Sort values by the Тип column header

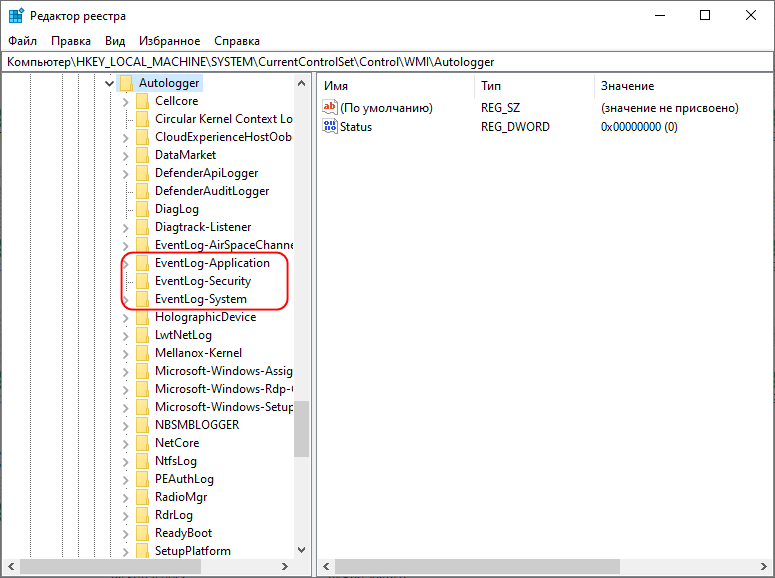[534, 86]
